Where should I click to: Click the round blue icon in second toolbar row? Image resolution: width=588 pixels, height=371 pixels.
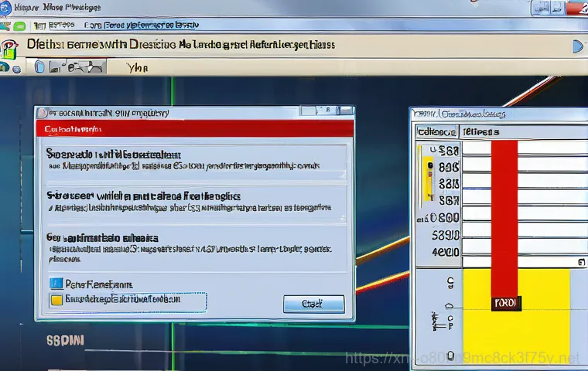tap(16, 67)
